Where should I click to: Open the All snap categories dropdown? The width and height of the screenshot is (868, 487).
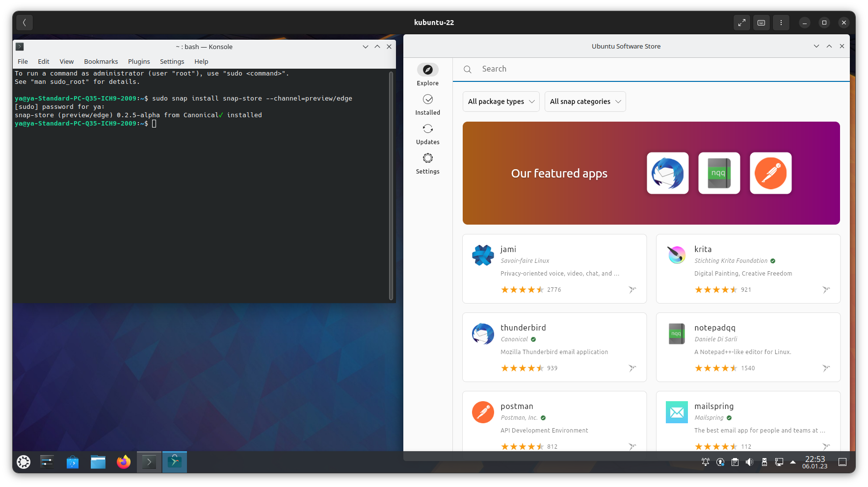[x=585, y=102]
